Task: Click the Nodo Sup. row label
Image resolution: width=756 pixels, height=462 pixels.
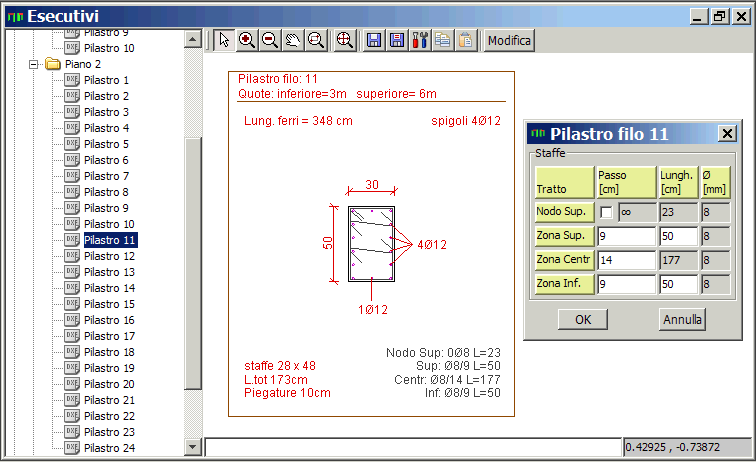Action: 564,212
